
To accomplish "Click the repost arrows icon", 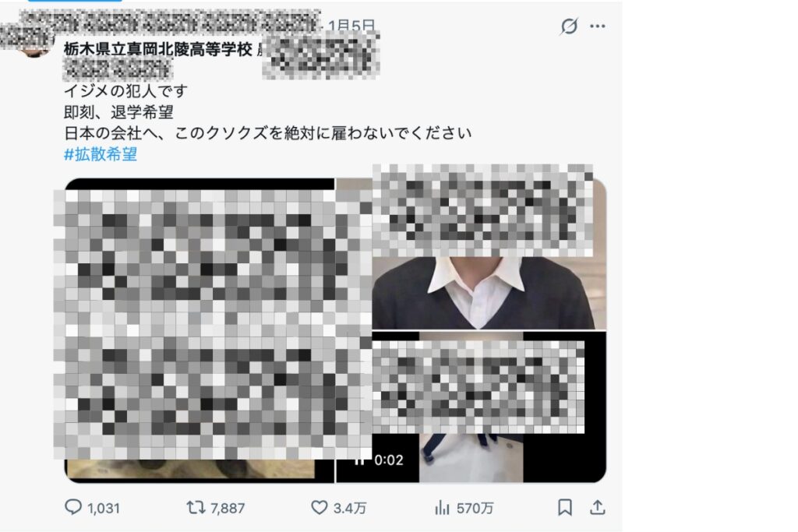I will pos(196,507).
